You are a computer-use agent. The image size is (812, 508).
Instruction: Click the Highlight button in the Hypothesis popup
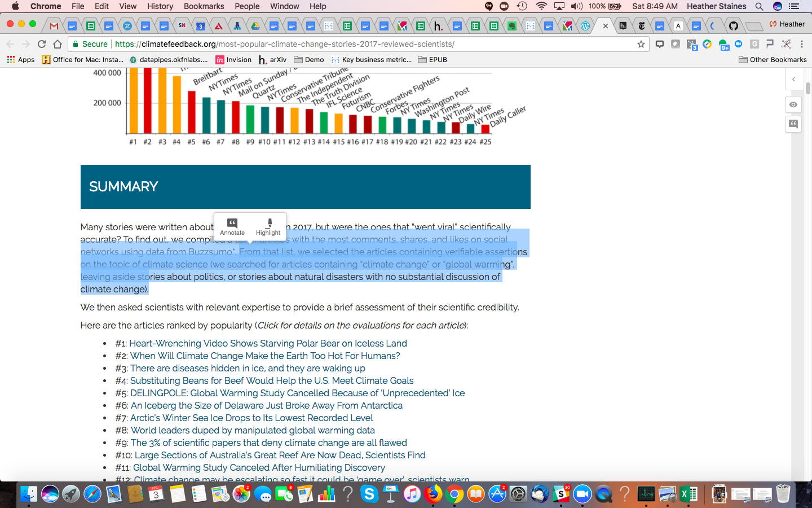click(268, 226)
